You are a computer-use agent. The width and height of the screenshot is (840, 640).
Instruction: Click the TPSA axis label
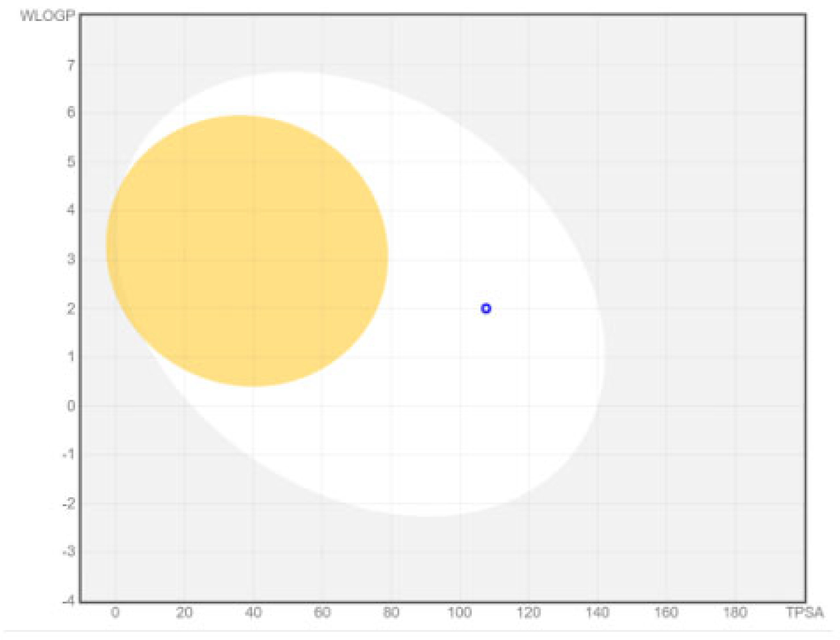[x=805, y=612]
